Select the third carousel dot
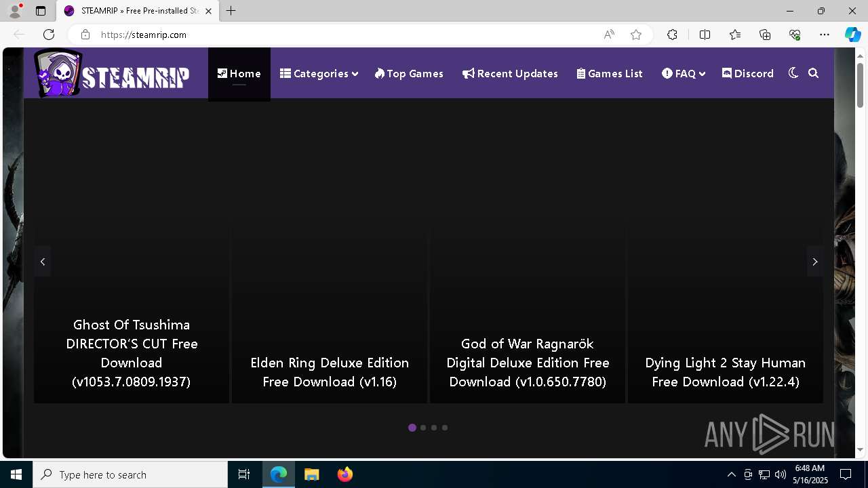The height and width of the screenshot is (488, 868). tap(434, 428)
